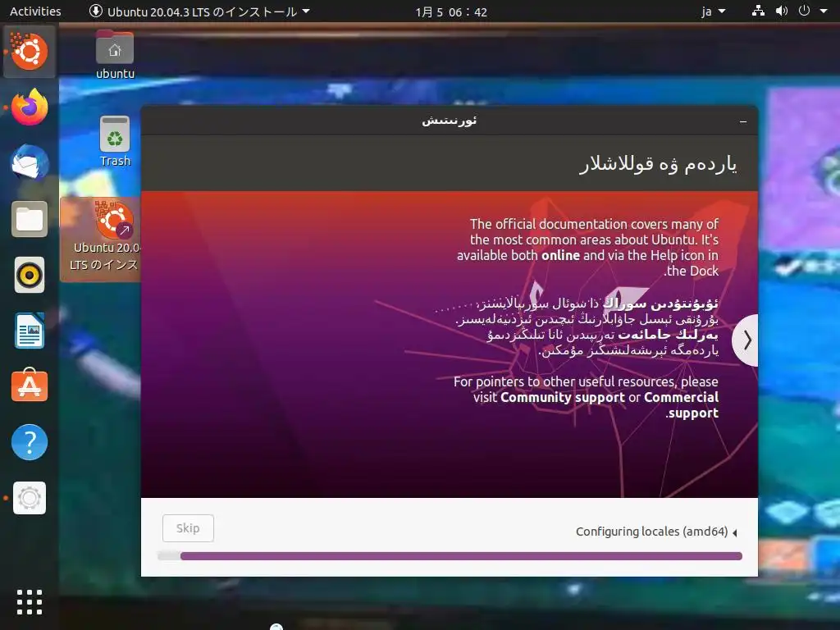This screenshot has height=630, width=840.
Task: Open Thunderbird mail from the dock
Action: click(x=30, y=163)
